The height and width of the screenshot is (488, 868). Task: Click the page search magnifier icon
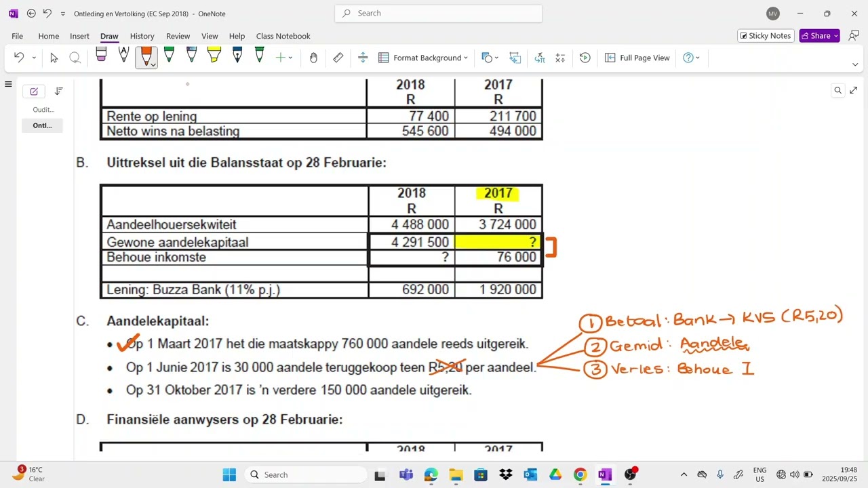click(838, 90)
